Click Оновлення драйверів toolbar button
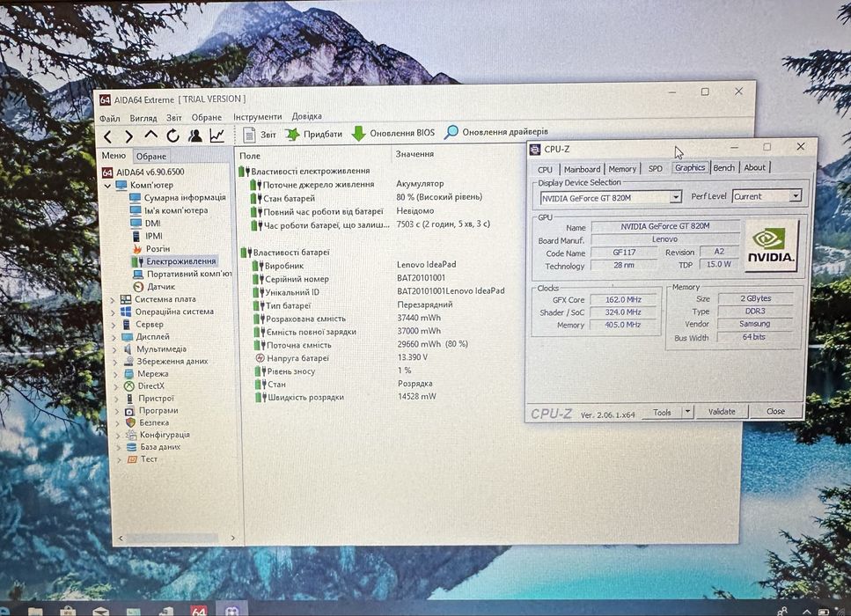 (x=496, y=132)
